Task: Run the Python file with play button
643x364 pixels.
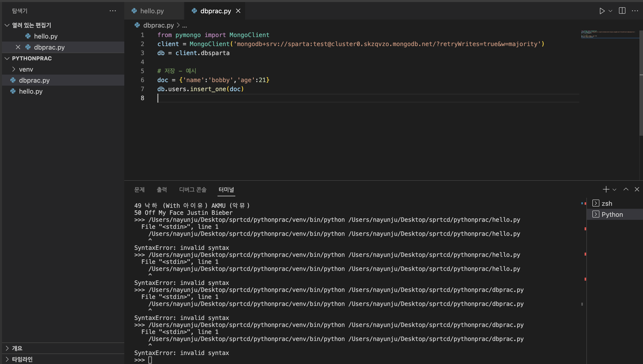Action: click(x=602, y=11)
